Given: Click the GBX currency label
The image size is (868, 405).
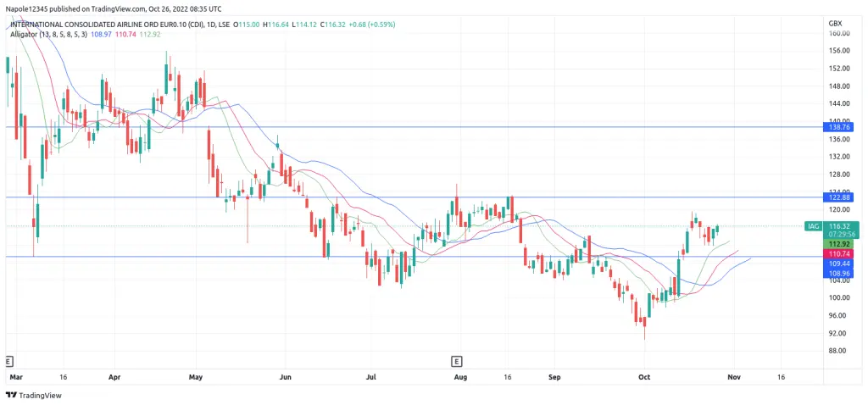Looking at the screenshot, I should coord(835,23).
